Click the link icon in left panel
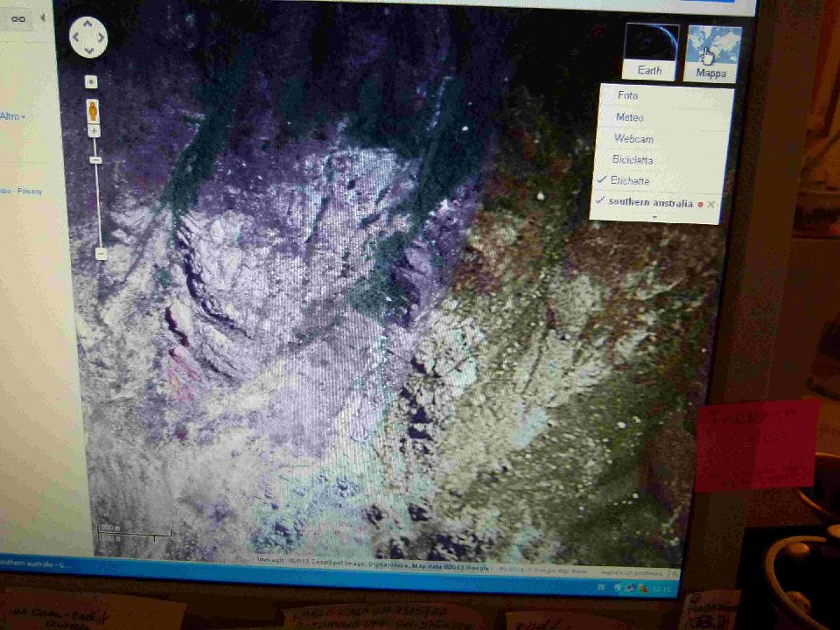Screen dimensions: 840x630 tap(18, 19)
